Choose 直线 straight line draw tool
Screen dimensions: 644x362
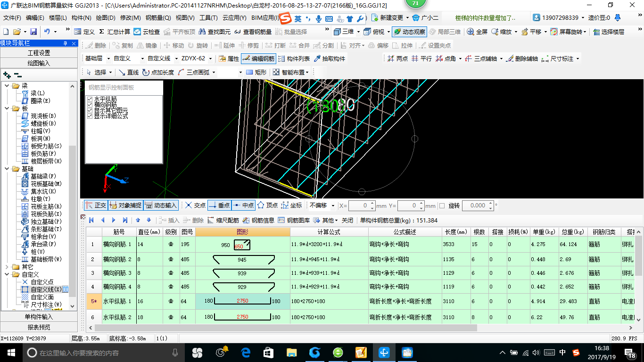pyautogui.click(x=129, y=72)
